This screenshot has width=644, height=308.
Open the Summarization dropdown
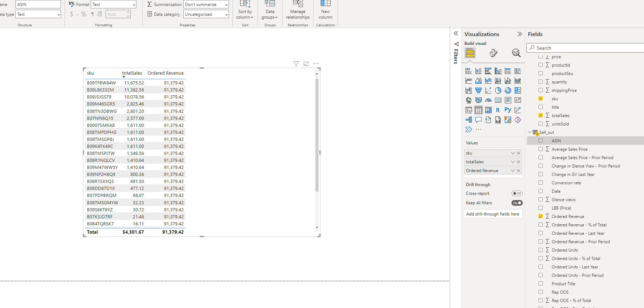206,5
